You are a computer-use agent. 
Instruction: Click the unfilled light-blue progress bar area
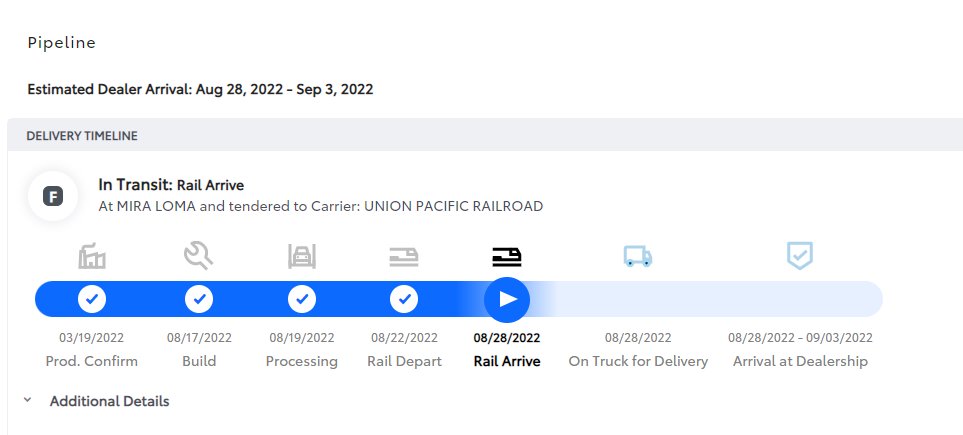point(706,299)
